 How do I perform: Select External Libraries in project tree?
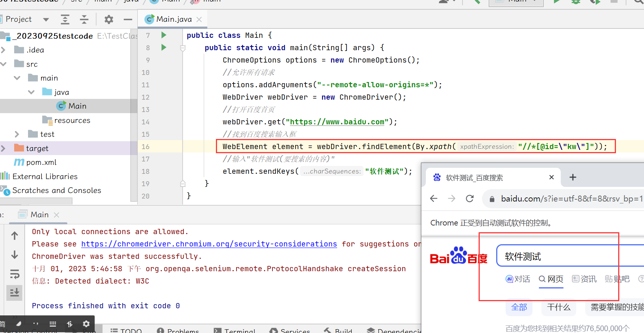(39, 176)
